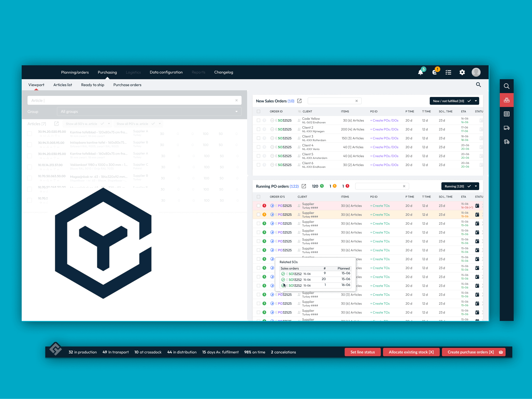
Task: Click the blue progress icon in the pink PO row
Action: point(272,206)
